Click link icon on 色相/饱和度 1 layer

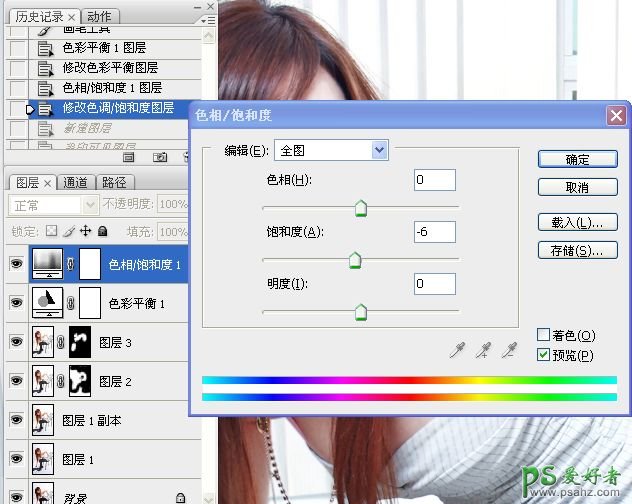point(71,264)
